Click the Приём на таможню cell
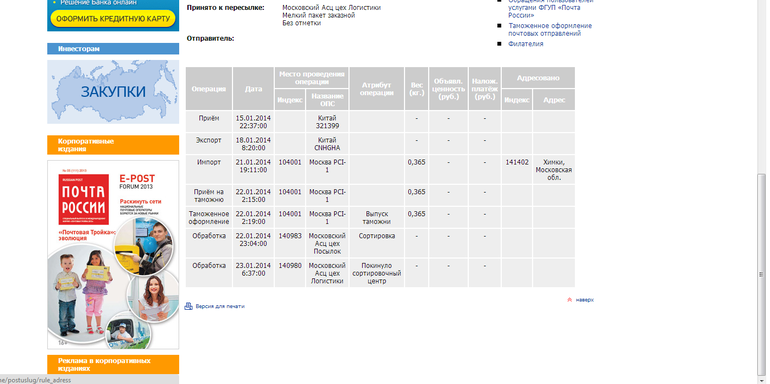Screen dimensions: 770x384 [x=209, y=195]
